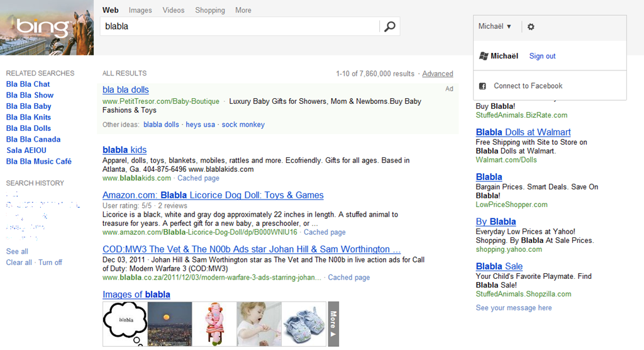Click the Bing logo
This screenshot has height=350, width=644.
click(x=43, y=28)
